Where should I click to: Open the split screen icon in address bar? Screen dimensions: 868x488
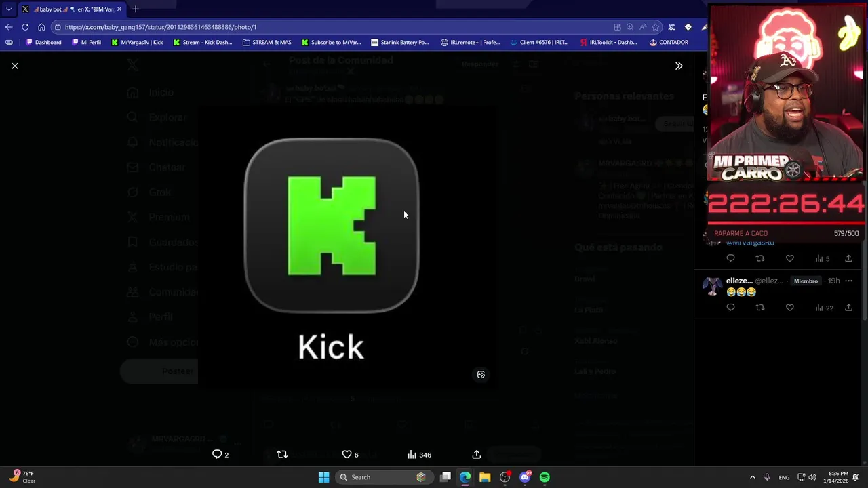[x=617, y=27]
